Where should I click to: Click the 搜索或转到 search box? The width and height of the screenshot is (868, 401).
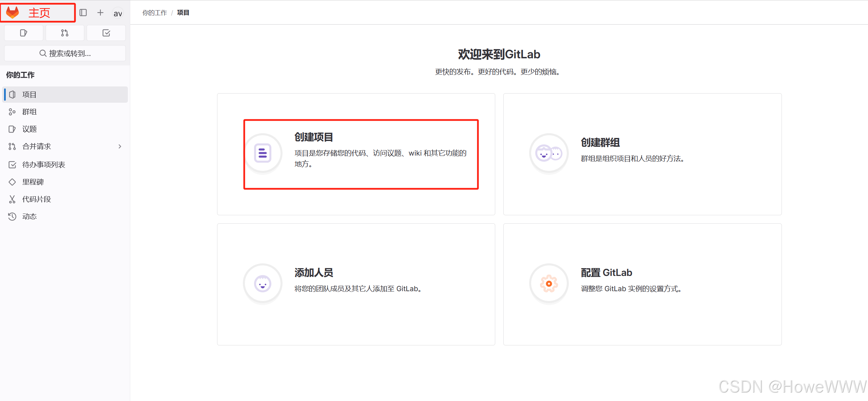pos(65,53)
